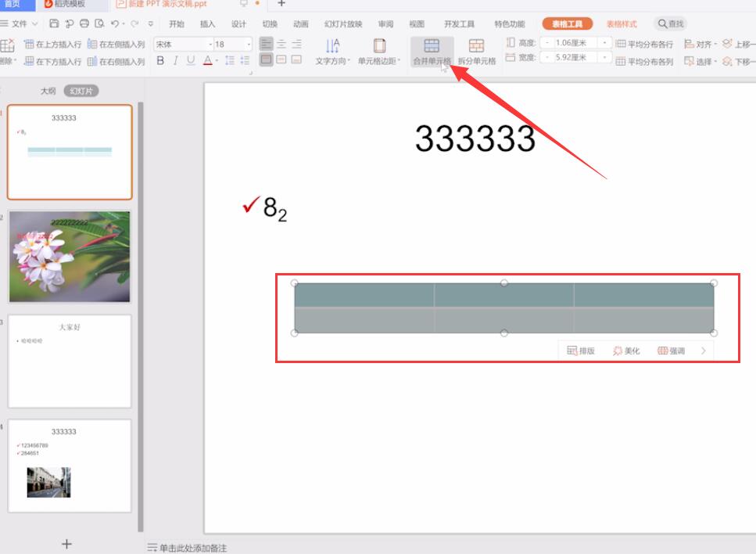Click the Print icon in quick access toolbar

(x=84, y=23)
